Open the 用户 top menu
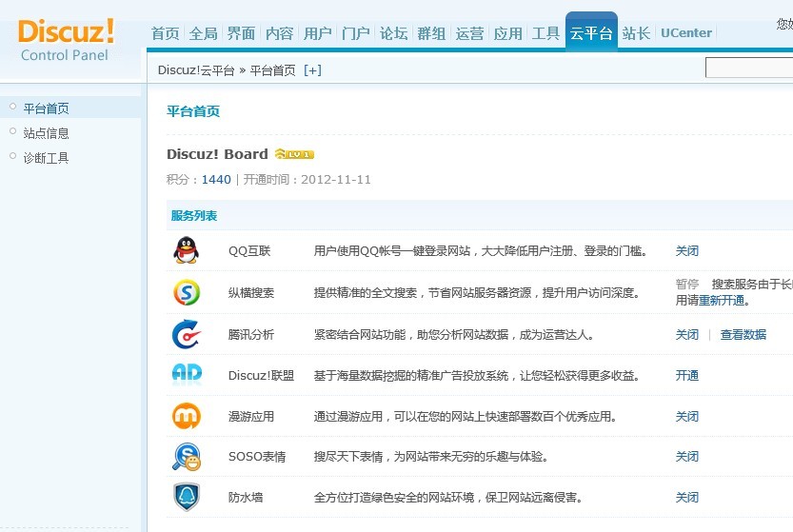The width and height of the screenshot is (793, 532). (317, 33)
